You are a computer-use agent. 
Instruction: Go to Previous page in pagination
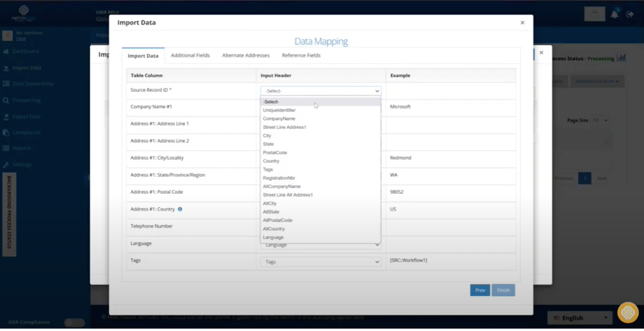(x=563, y=179)
